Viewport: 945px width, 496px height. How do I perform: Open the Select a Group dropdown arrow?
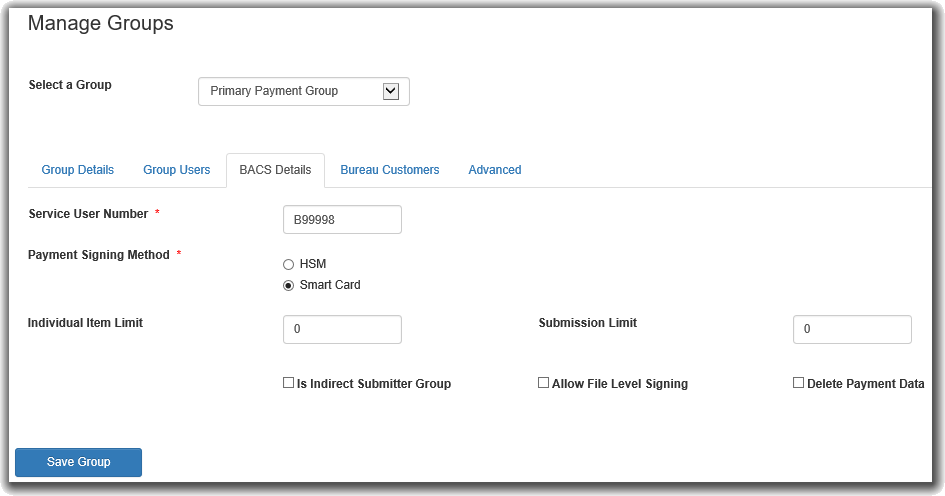391,92
